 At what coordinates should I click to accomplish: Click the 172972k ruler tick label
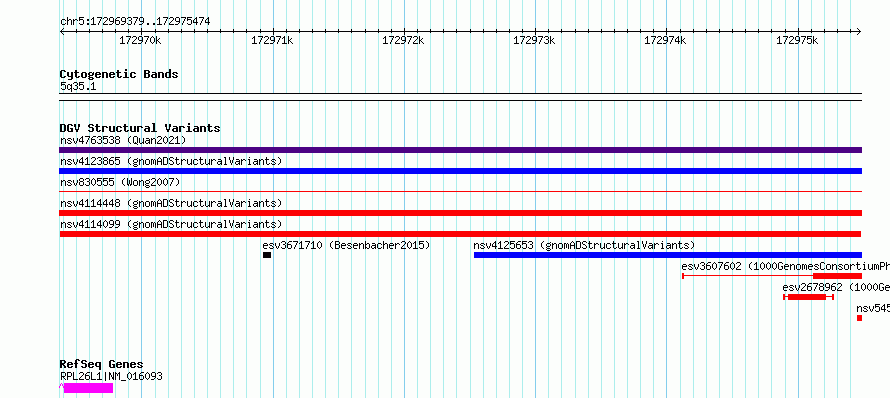(x=403, y=40)
